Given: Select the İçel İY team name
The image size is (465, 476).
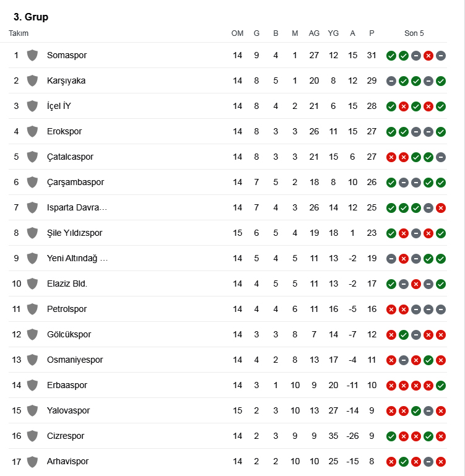Looking at the screenshot, I should pos(59,106).
